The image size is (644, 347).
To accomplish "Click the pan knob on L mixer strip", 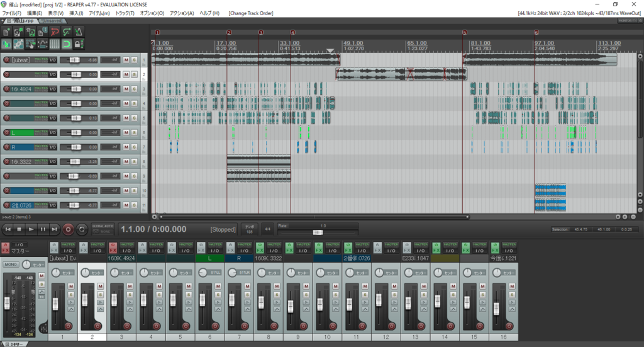I will coord(203,273).
